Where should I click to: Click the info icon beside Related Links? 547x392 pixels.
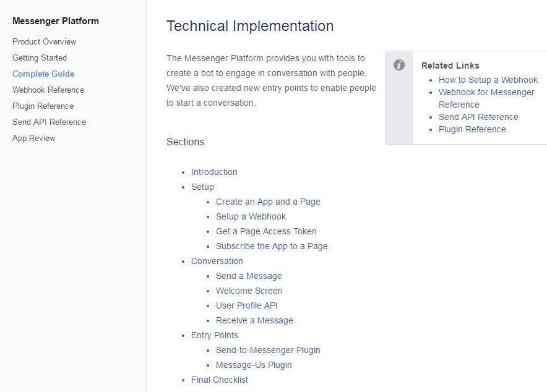(x=398, y=65)
